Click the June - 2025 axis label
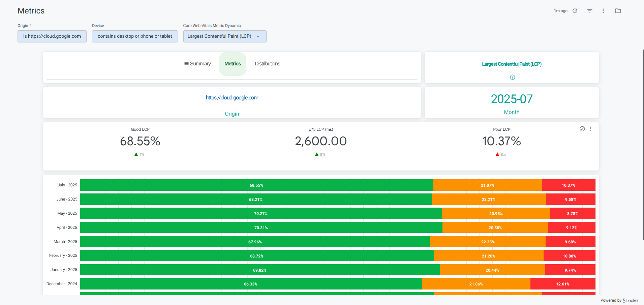The height and width of the screenshot is (305, 644). [67, 199]
